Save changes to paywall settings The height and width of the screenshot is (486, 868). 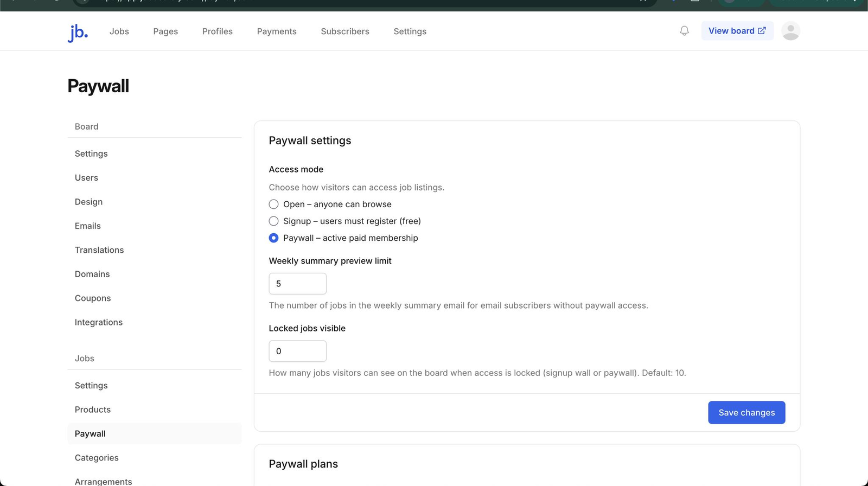tap(746, 413)
